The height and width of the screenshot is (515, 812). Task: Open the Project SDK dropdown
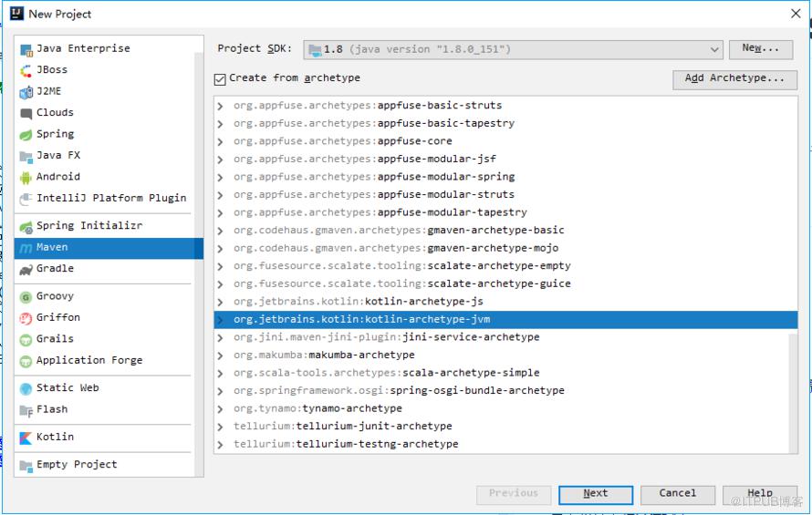[513, 50]
